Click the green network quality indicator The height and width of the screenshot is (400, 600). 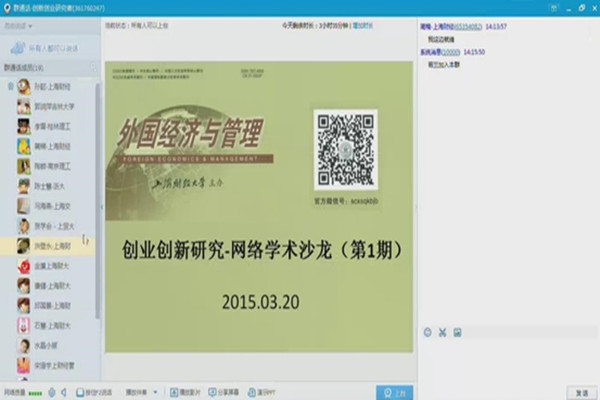pyautogui.click(x=35, y=393)
